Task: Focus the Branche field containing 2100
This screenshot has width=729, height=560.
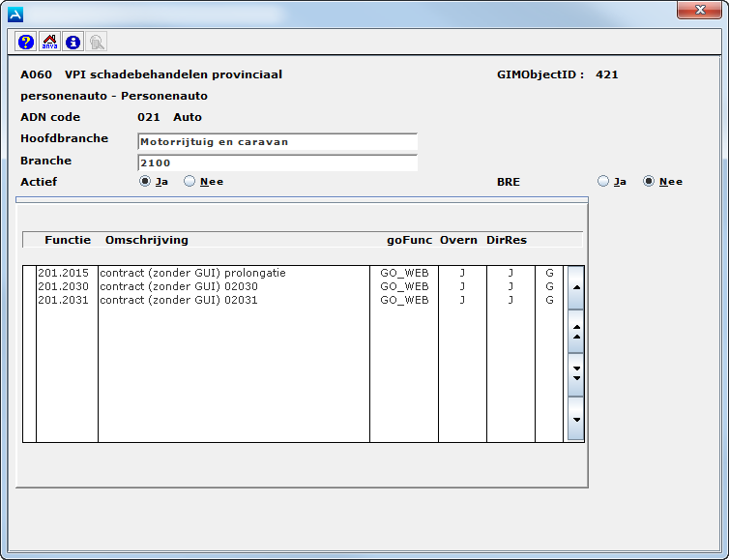Action: (277, 163)
